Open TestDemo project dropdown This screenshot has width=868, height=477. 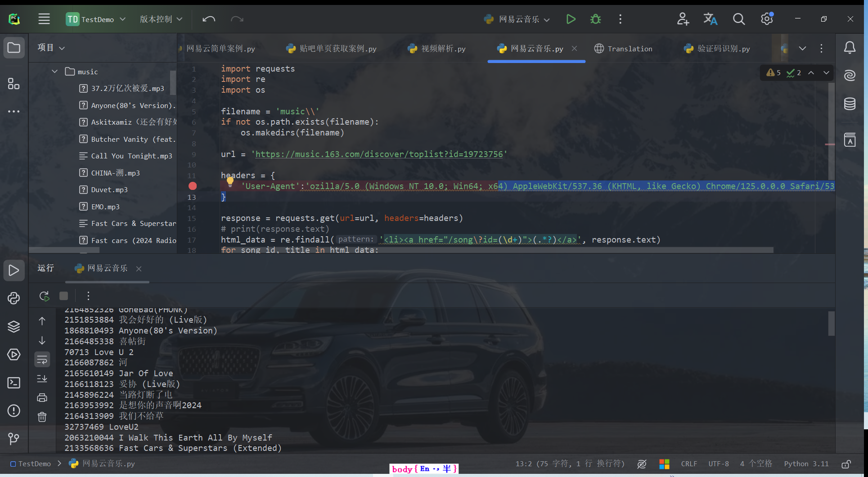tap(96, 19)
